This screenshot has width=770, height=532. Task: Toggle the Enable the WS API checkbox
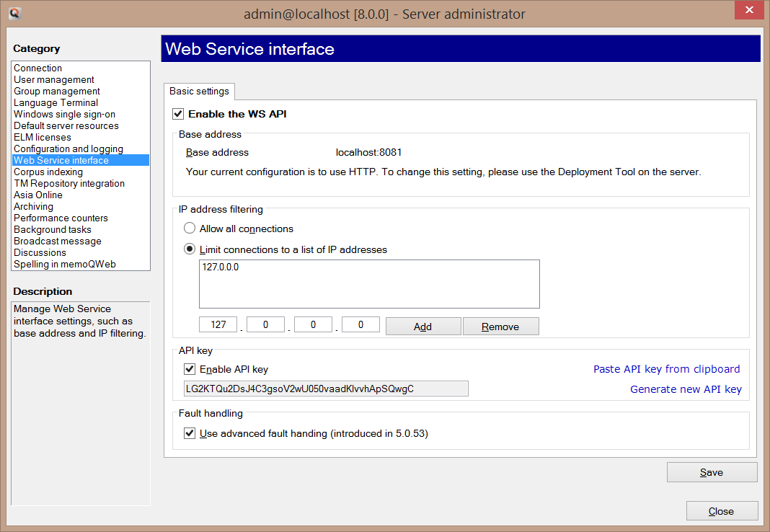(x=178, y=114)
